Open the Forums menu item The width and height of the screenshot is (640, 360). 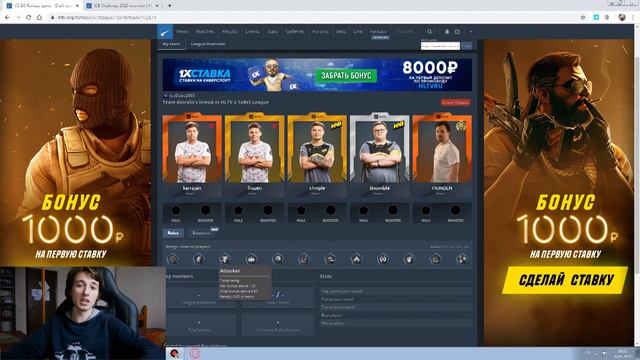(320, 31)
